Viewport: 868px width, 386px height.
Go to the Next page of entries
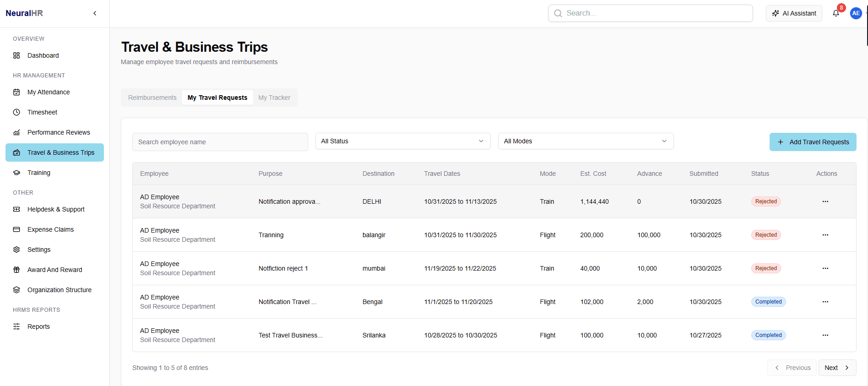point(837,368)
